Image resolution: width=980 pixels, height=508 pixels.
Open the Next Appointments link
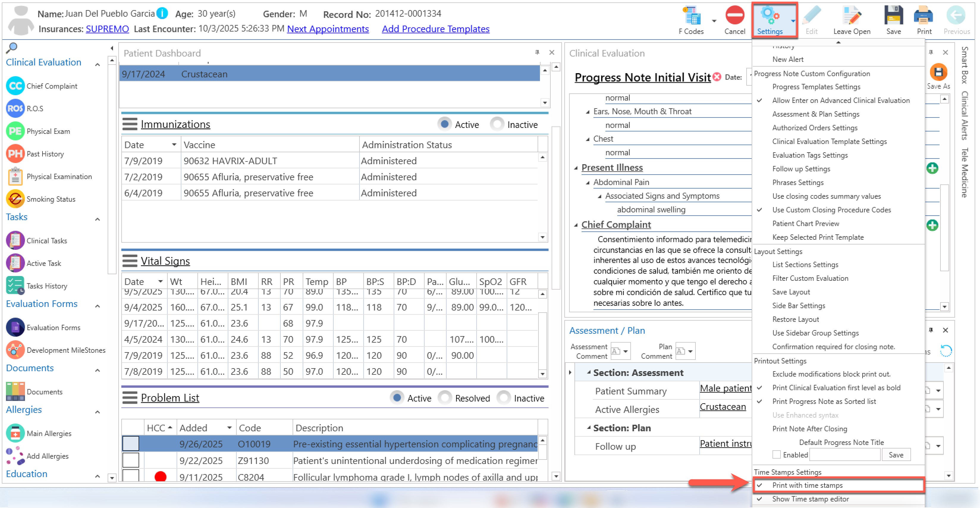click(x=328, y=29)
